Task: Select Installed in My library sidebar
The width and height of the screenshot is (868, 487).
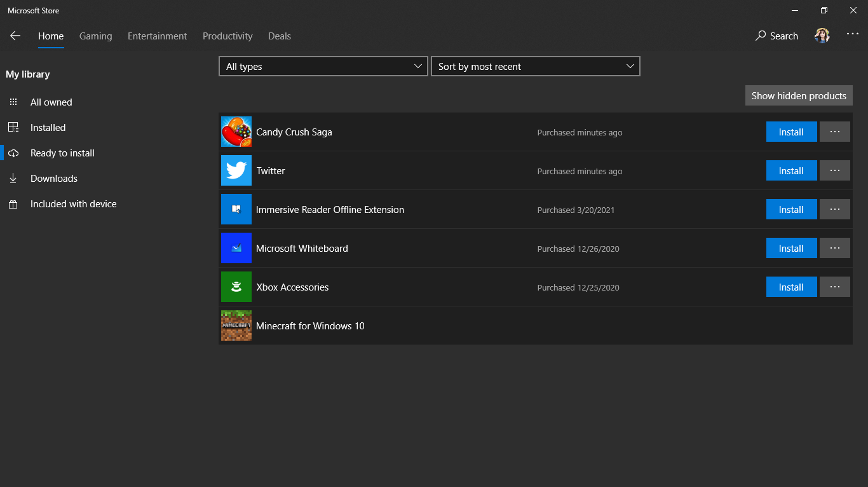Action: tap(48, 128)
